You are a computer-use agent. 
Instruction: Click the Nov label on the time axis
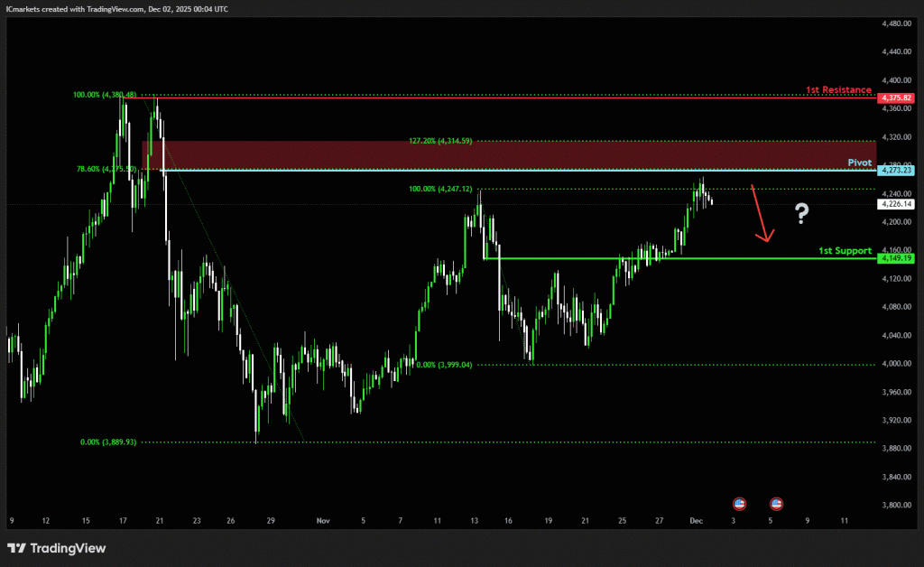(x=325, y=521)
